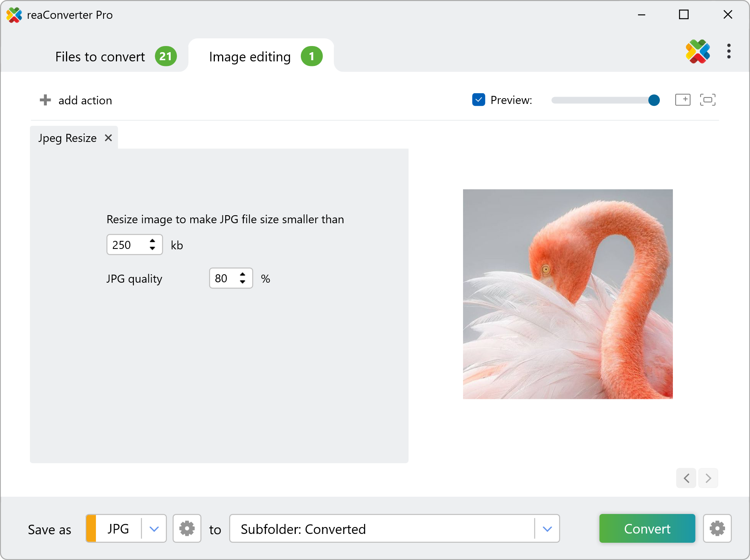
Task: Open preview in separate window icon
Action: (682, 100)
